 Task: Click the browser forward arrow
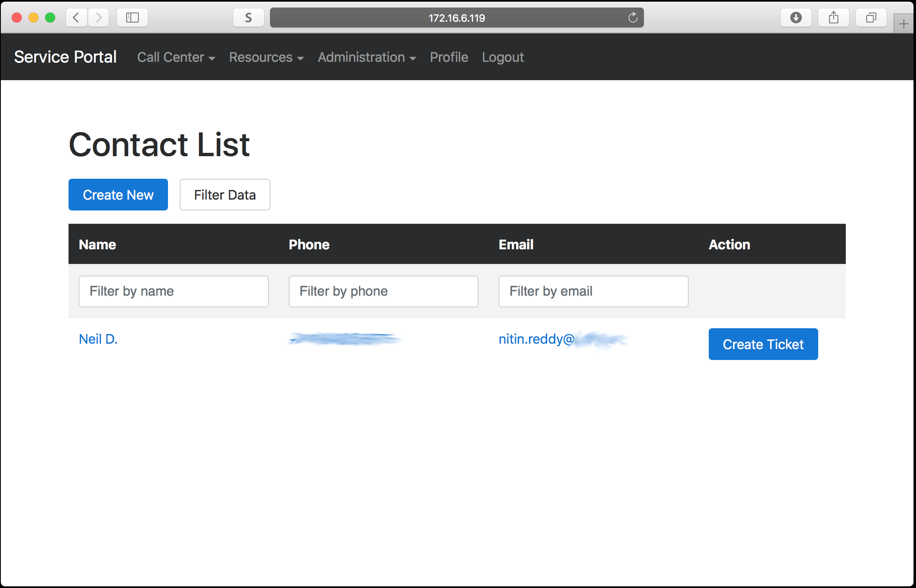tap(99, 18)
